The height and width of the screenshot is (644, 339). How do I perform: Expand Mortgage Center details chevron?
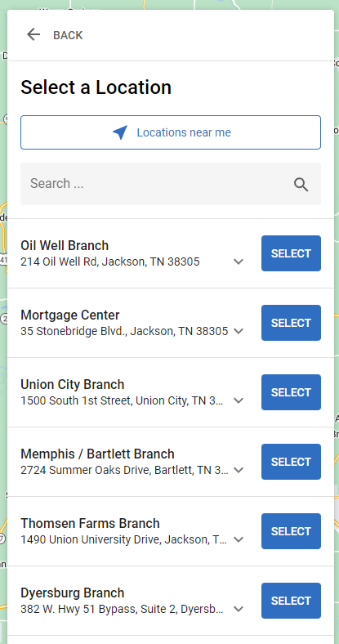pyautogui.click(x=239, y=331)
